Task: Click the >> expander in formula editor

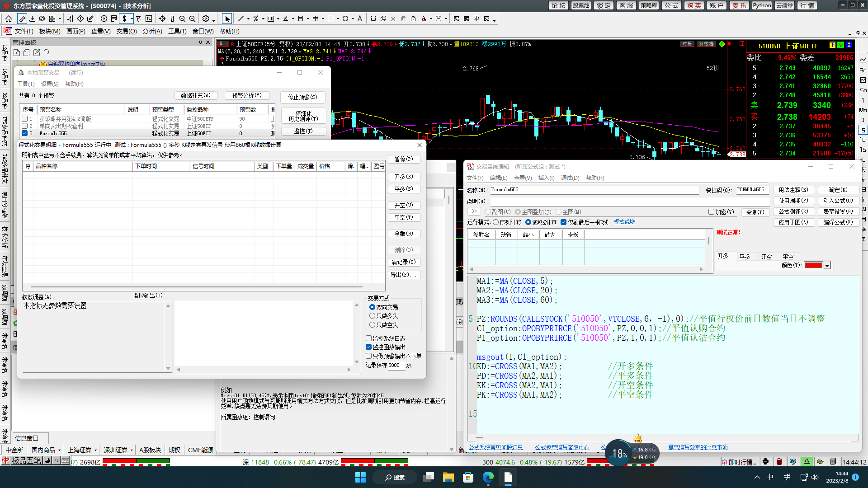Action: [473, 211]
